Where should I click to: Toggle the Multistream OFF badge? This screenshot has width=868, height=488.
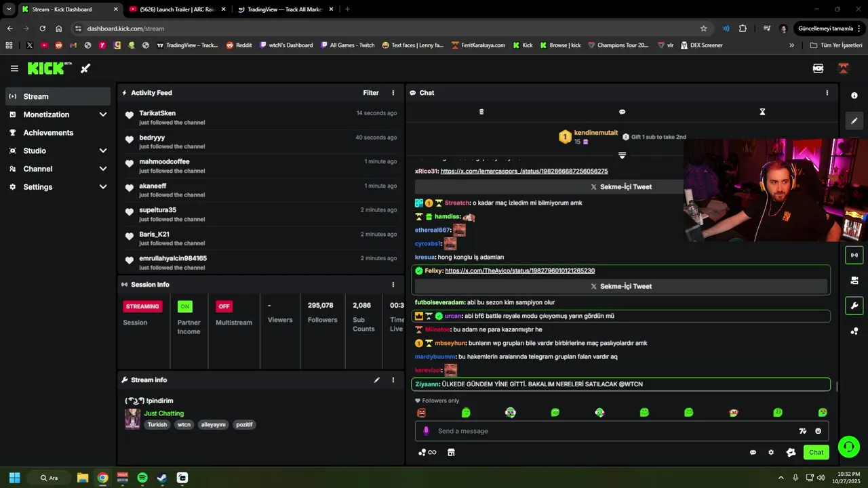(224, 306)
